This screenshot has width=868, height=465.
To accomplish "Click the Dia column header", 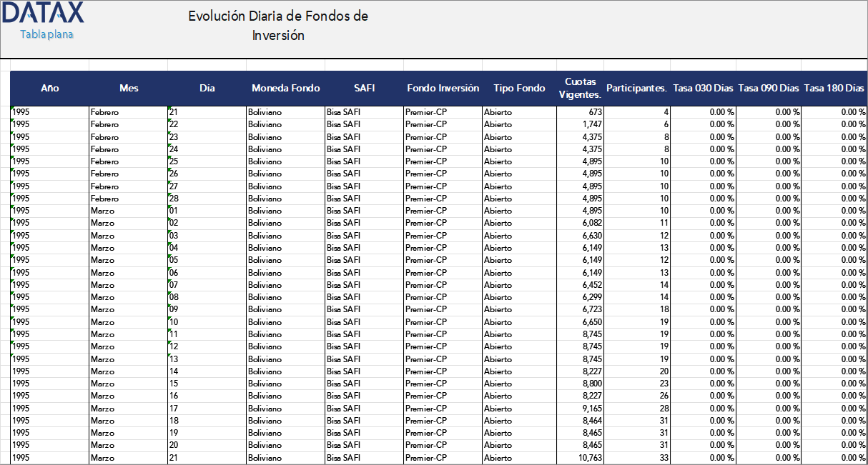I will [207, 89].
